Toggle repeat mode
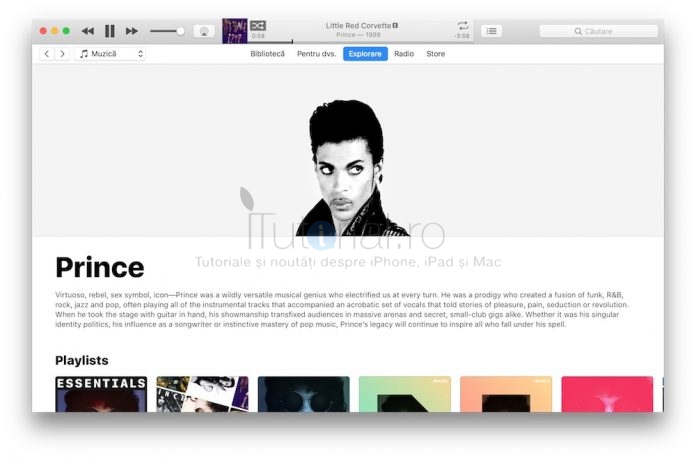Viewport: 696px width, 458px height. tap(463, 25)
